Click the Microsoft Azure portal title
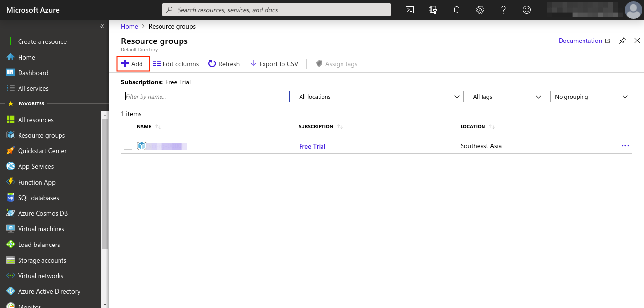This screenshot has height=308, width=644. pyautogui.click(x=33, y=10)
